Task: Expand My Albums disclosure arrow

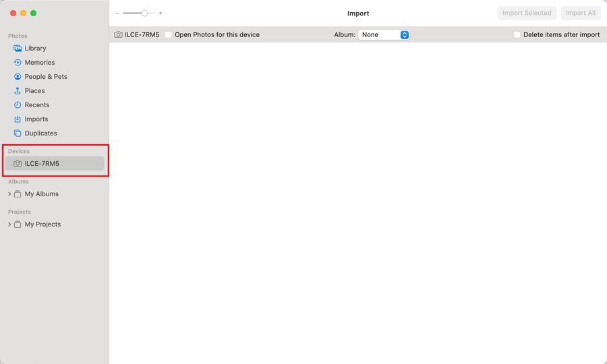Action: coord(9,194)
